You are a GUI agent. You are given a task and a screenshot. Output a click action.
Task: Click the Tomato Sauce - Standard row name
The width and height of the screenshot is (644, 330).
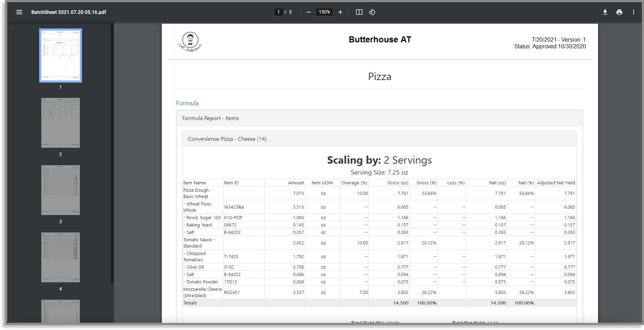coord(199,243)
